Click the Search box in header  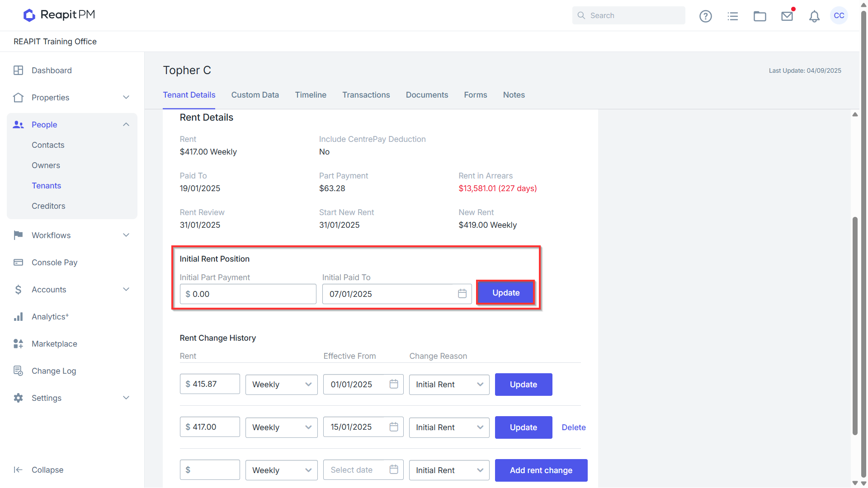pos(629,15)
